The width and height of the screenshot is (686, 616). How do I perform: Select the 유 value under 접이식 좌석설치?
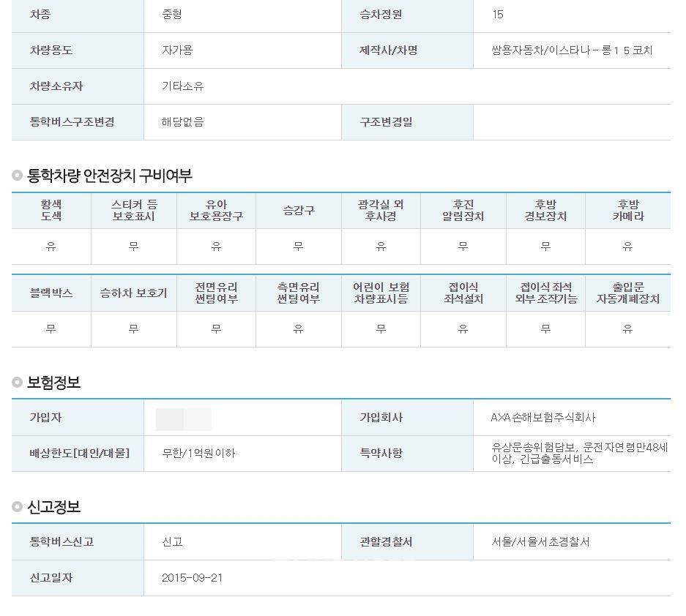463,329
